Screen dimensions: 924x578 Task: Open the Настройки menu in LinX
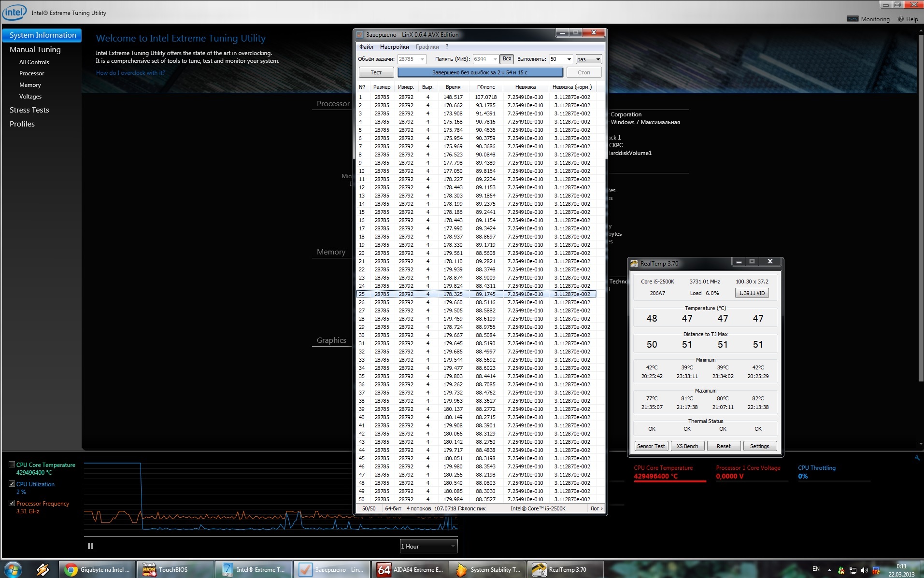click(395, 47)
